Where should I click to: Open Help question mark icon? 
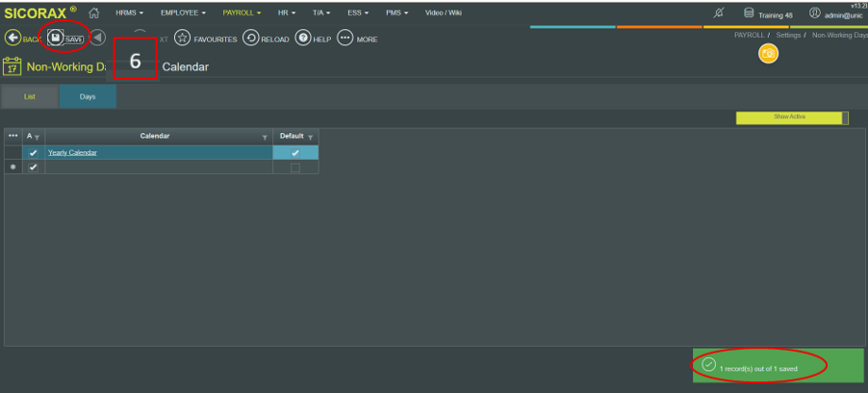tap(302, 39)
